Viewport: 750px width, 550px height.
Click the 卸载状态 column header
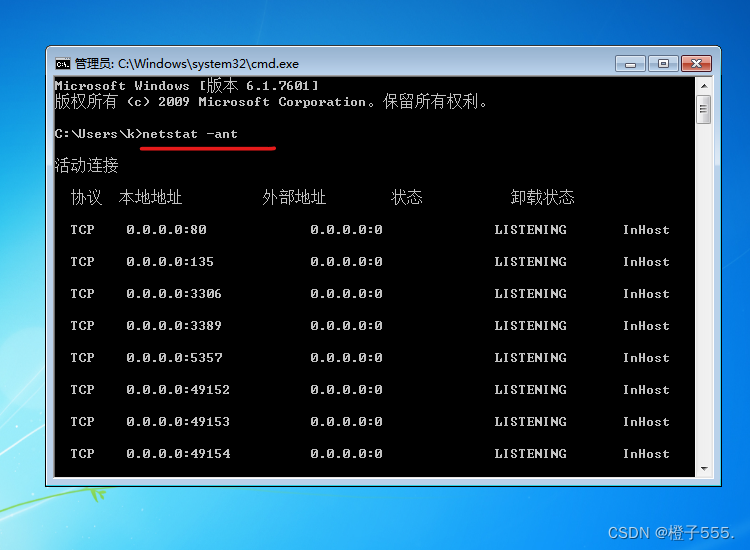coord(542,197)
